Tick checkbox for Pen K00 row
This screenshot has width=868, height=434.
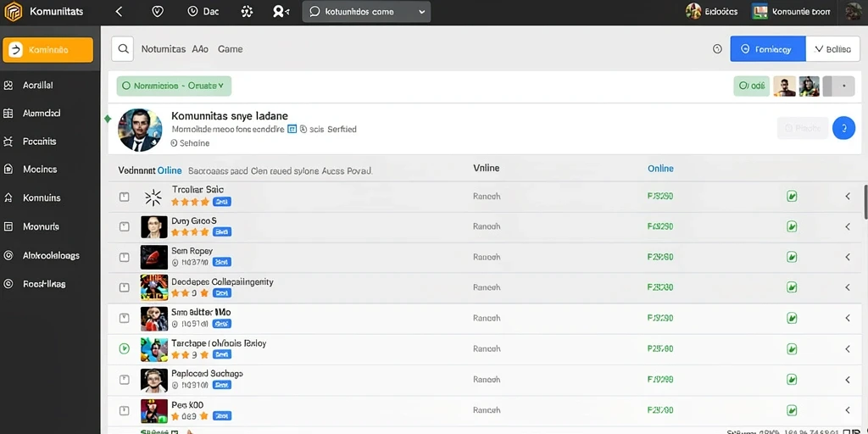[x=125, y=411]
